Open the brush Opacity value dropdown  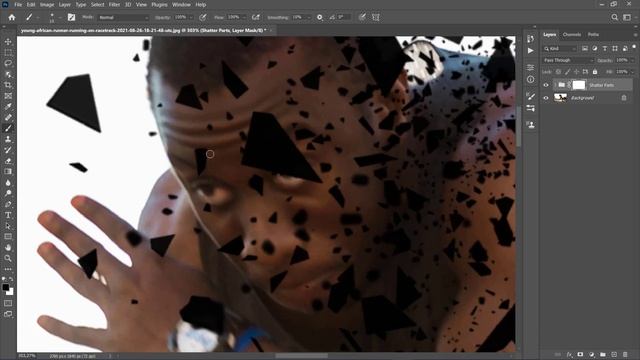190,18
